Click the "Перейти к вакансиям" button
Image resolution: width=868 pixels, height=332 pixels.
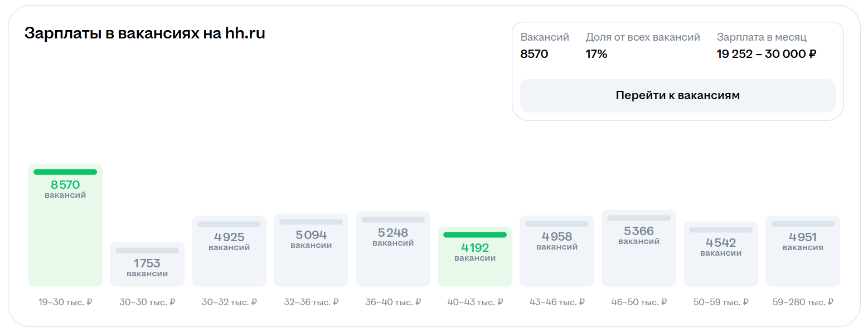point(677,95)
